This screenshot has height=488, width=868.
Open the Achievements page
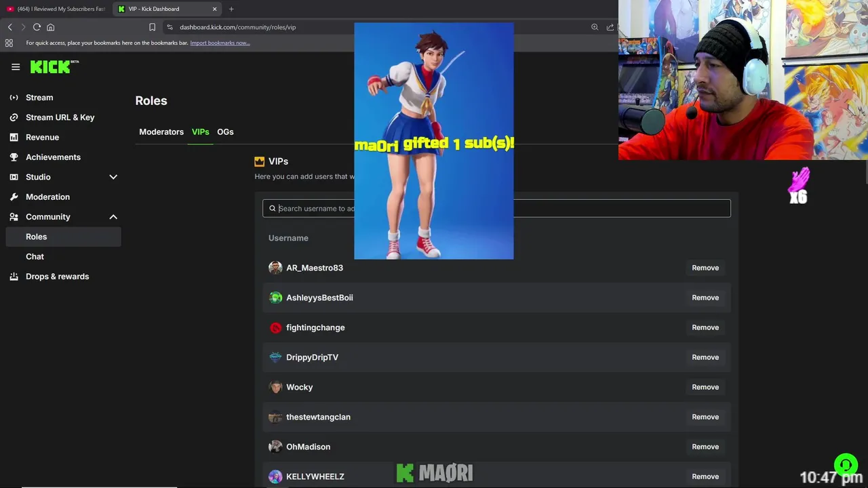53,157
